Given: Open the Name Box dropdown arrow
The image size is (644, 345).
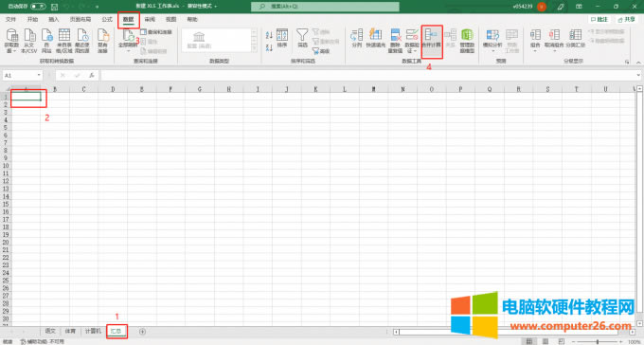Looking at the screenshot, I should pyautogui.click(x=39, y=75).
